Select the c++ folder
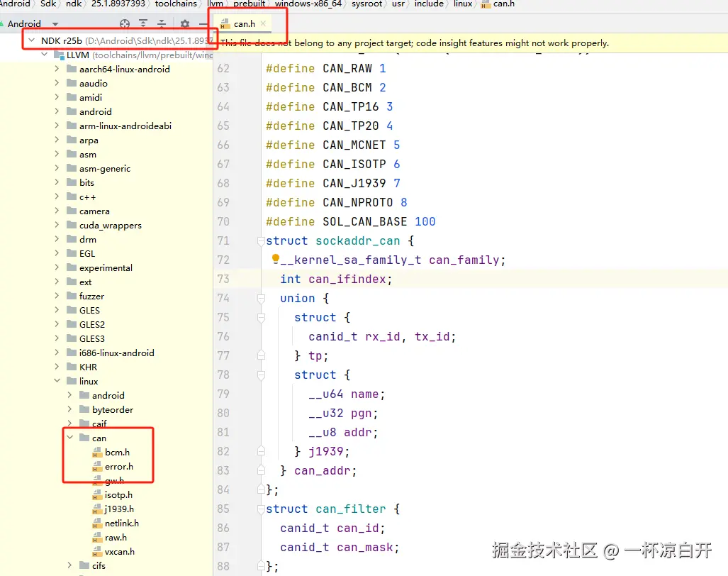 (x=87, y=196)
